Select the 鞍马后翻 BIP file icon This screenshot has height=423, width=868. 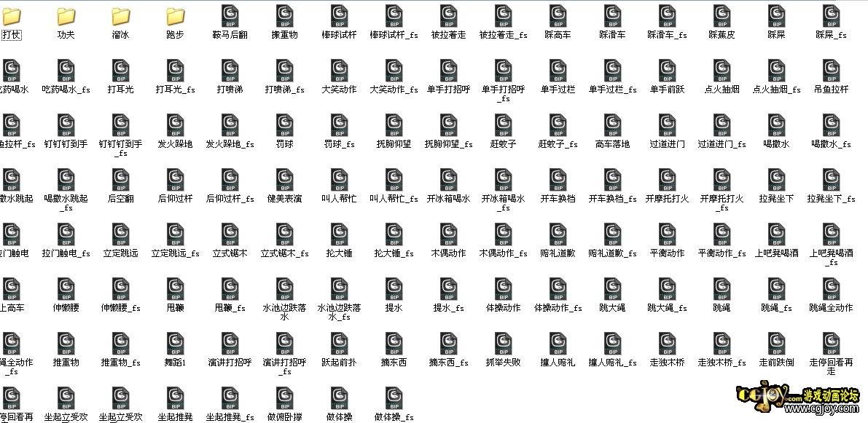(230, 16)
